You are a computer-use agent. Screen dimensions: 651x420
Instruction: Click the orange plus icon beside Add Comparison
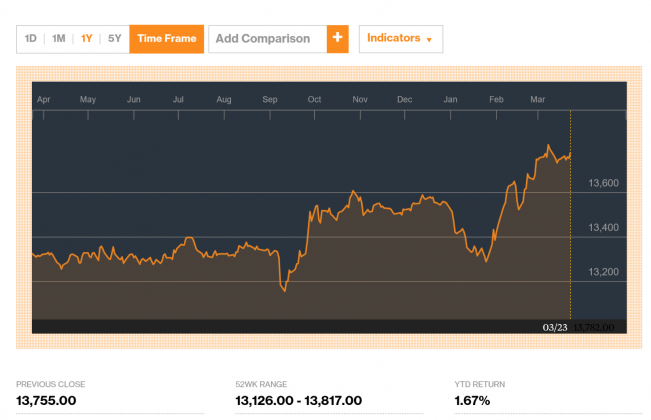pos(337,39)
